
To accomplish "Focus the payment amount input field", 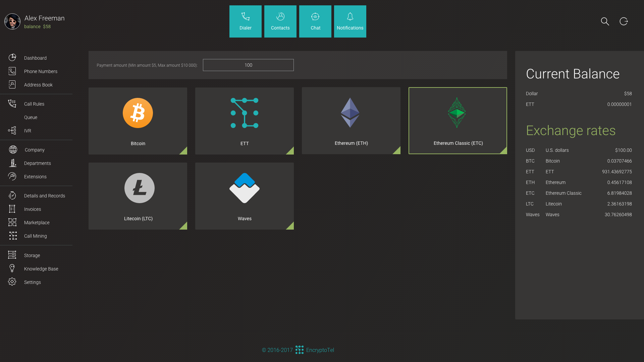I will pyautogui.click(x=248, y=65).
